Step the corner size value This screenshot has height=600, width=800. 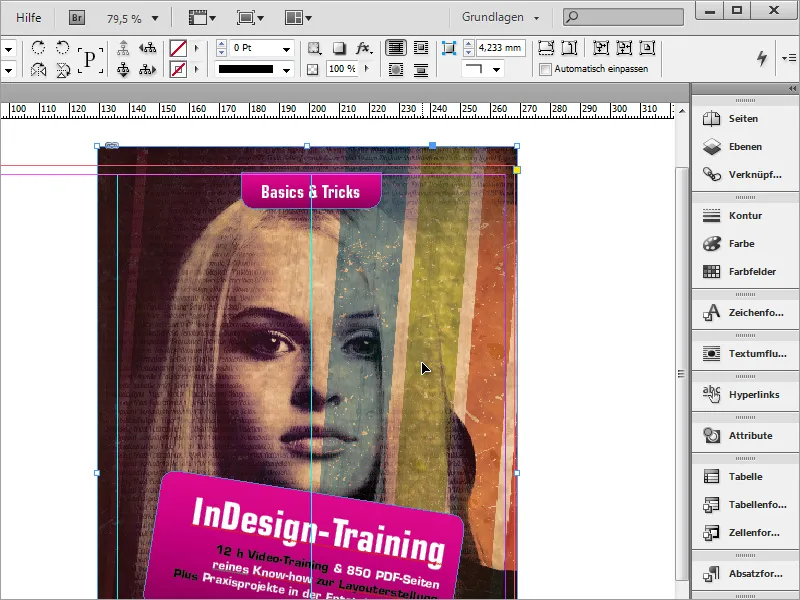coord(468,48)
